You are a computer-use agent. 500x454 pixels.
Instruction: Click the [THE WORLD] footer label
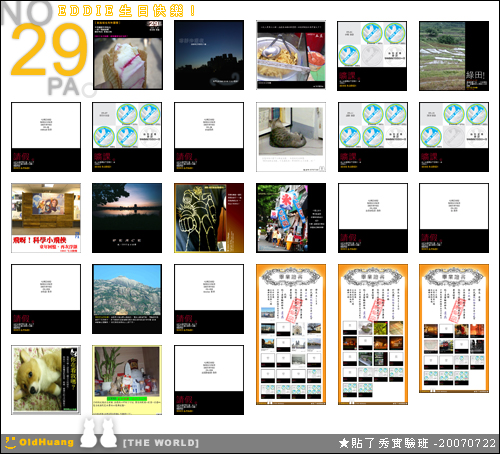click(x=161, y=443)
